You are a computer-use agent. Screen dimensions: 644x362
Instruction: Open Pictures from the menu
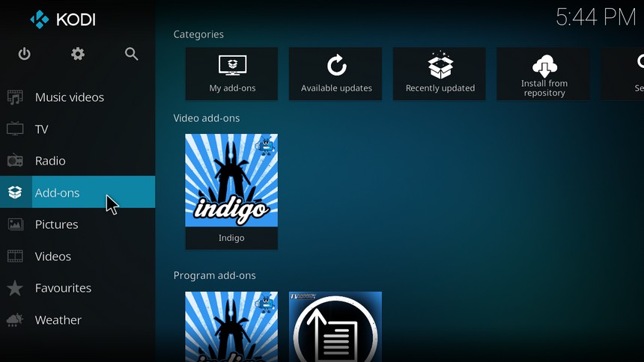[78, 224]
